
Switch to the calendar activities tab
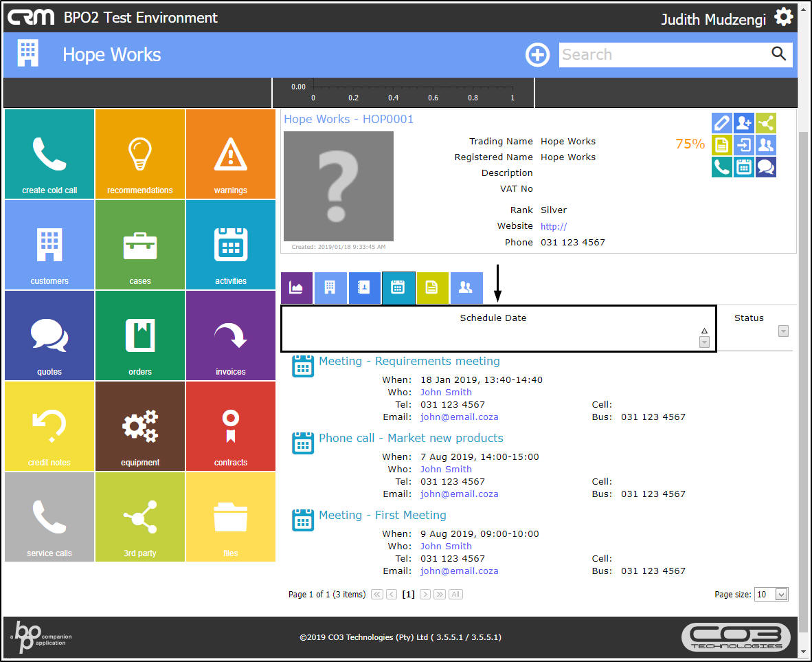tap(398, 288)
